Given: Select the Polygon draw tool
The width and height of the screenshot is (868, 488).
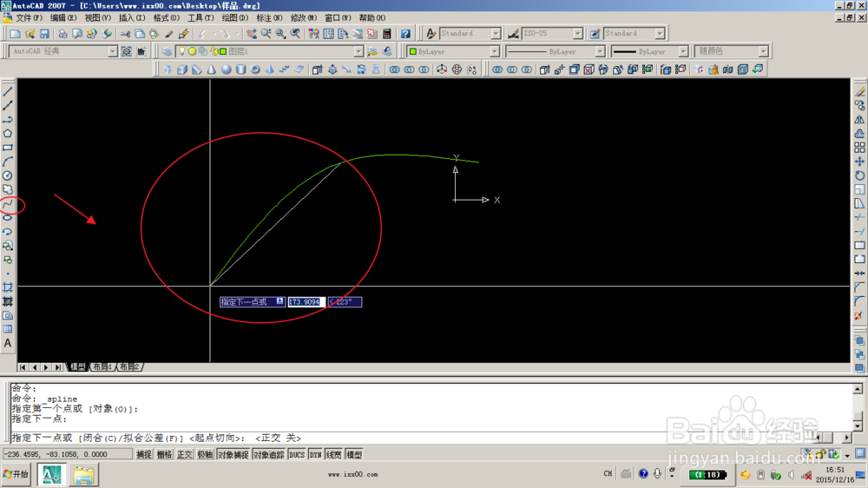Looking at the screenshot, I should coord(8,134).
